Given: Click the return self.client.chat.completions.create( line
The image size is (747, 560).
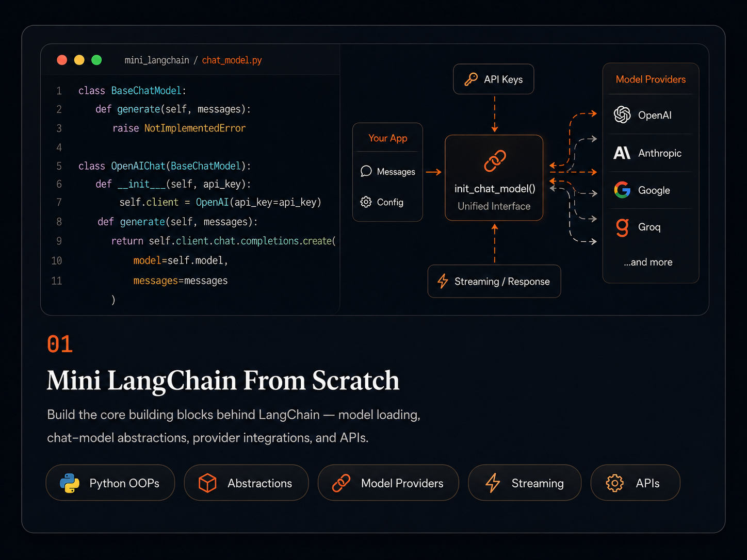Looking at the screenshot, I should (223, 241).
